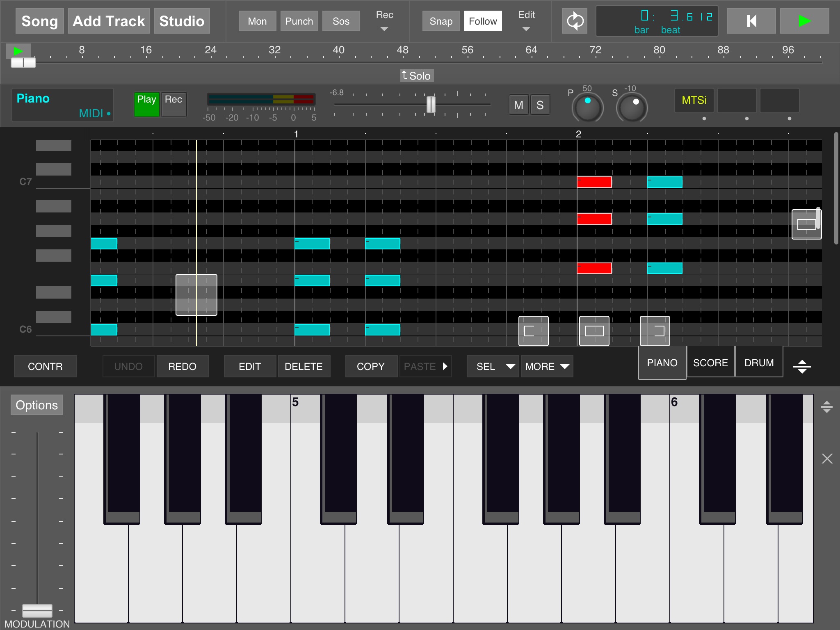The height and width of the screenshot is (630, 840).
Task: Select the note end trim handle icon
Action: click(x=655, y=331)
